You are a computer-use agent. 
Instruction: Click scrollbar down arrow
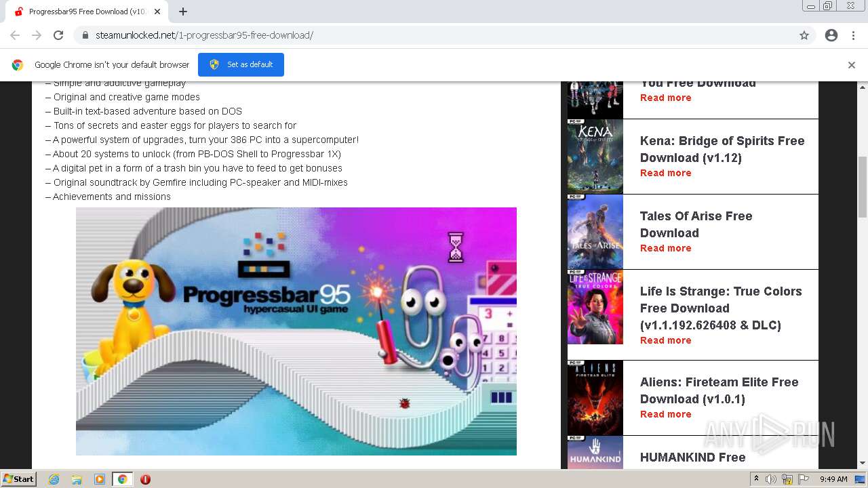863,464
